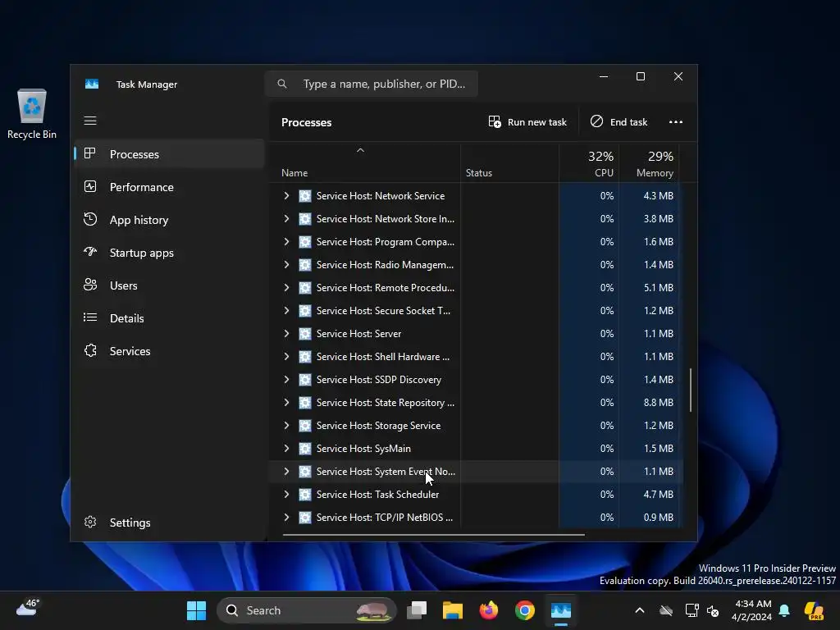This screenshot has width=840, height=630.
Task: Click the taskbar Search box
Action: pos(307,610)
